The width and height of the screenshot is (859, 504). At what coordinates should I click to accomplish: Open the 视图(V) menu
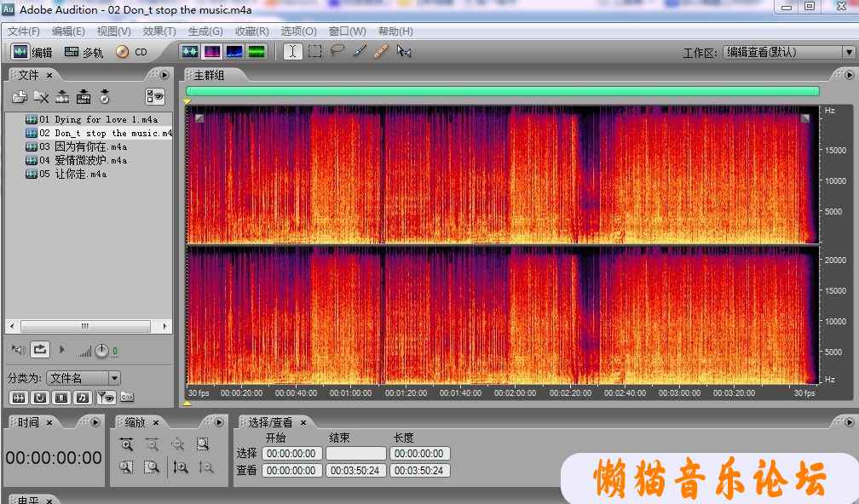tap(114, 31)
